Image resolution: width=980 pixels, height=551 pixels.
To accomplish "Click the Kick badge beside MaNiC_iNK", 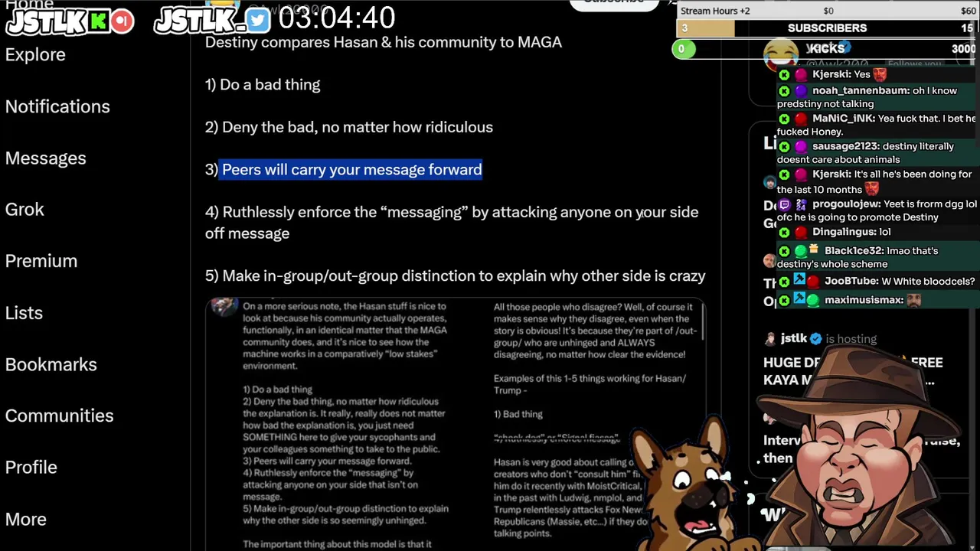I will coord(784,119).
